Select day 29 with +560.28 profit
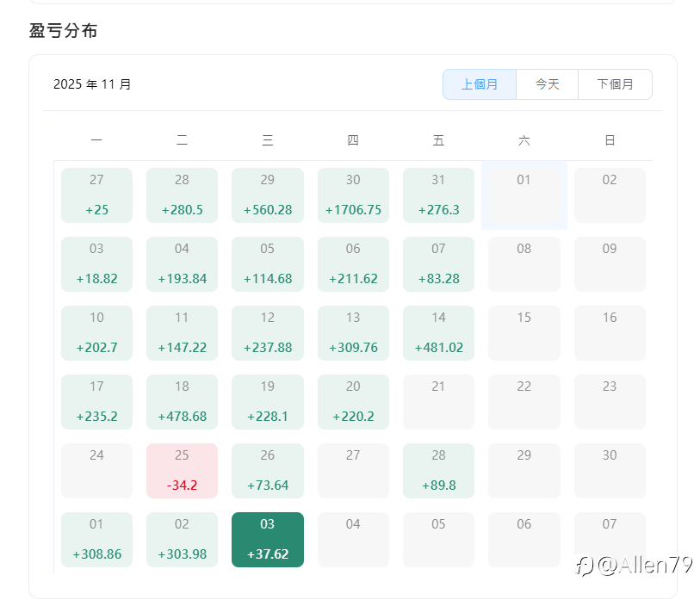The width and height of the screenshot is (700, 600). (x=268, y=195)
